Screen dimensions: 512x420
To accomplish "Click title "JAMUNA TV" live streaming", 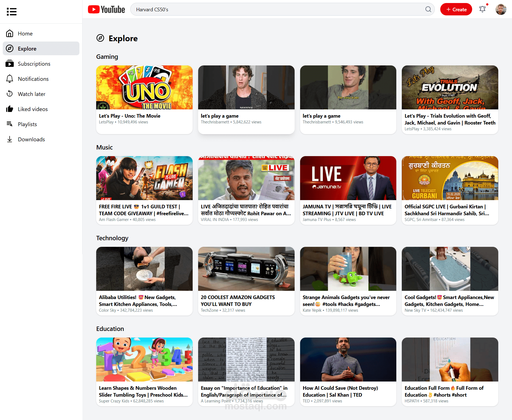I will tap(347, 210).
